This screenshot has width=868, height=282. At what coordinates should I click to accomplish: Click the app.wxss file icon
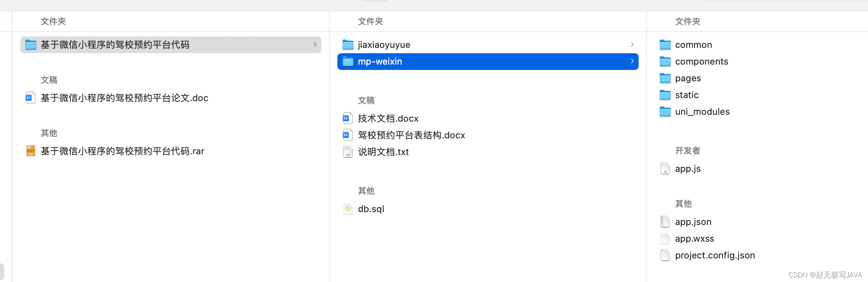coord(665,238)
